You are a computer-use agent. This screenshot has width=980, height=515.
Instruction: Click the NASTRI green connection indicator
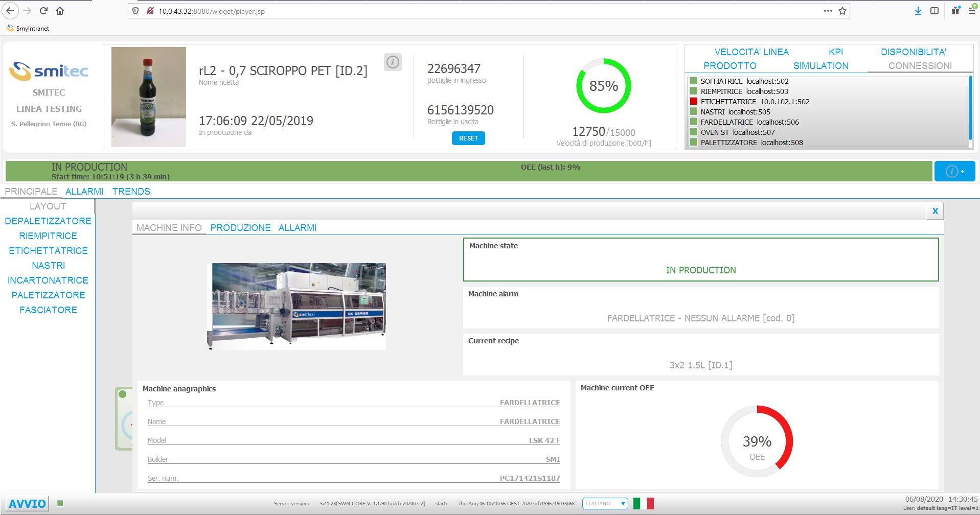(x=694, y=111)
